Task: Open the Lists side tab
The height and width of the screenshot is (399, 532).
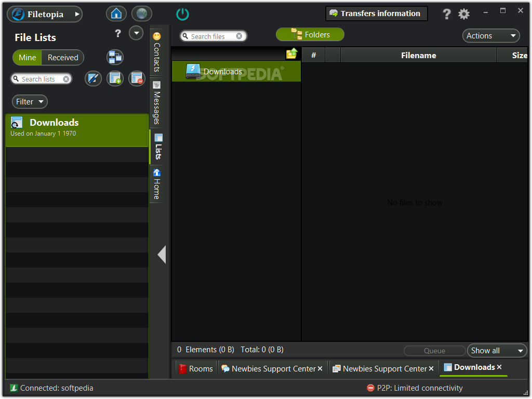Action: click(158, 147)
